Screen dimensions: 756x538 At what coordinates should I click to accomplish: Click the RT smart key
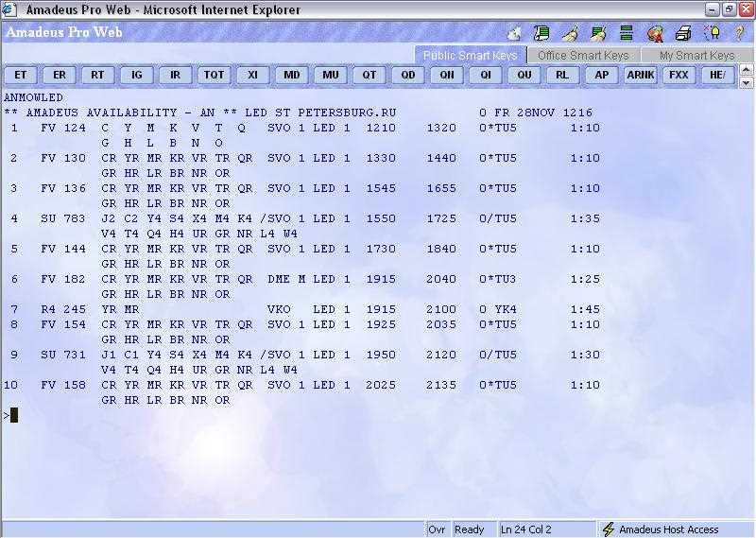pos(98,75)
